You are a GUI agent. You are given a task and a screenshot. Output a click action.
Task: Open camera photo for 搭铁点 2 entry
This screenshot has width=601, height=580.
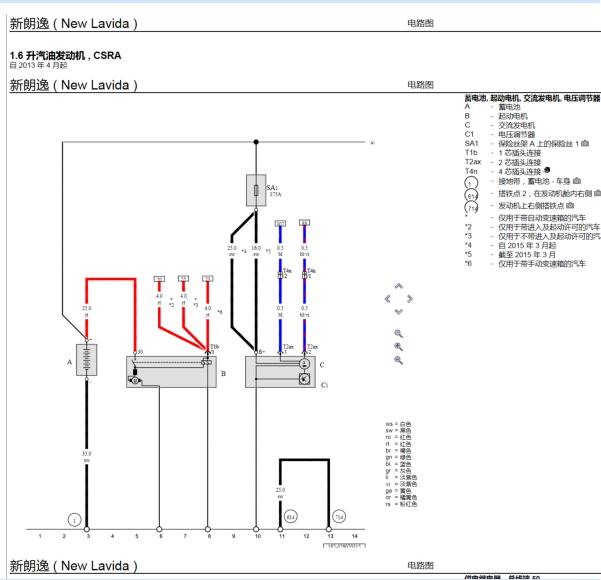pos(597,193)
